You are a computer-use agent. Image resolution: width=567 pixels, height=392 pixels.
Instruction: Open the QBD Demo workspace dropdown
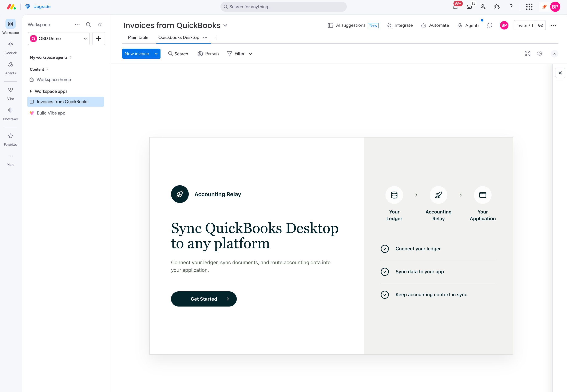click(59, 39)
